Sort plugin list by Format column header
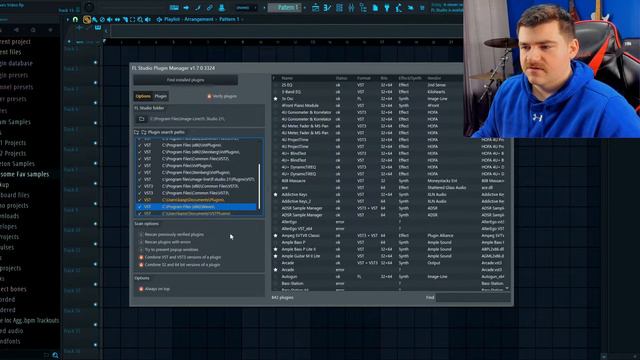Image resolution: width=640 pixels, height=360 pixels. click(x=364, y=78)
